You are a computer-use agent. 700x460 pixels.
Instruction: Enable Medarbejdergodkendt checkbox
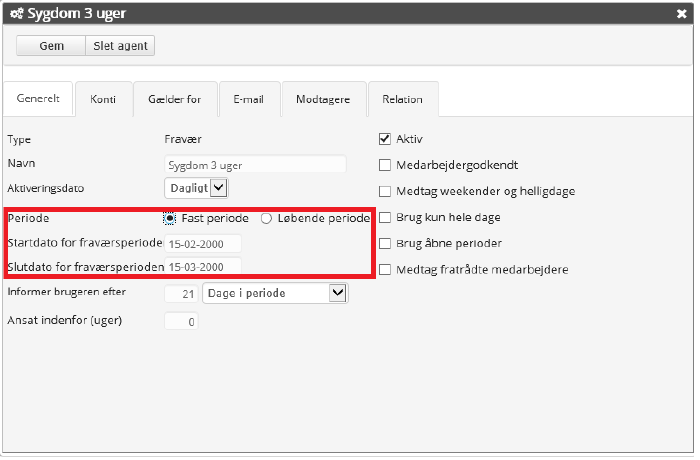click(x=385, y=165)
